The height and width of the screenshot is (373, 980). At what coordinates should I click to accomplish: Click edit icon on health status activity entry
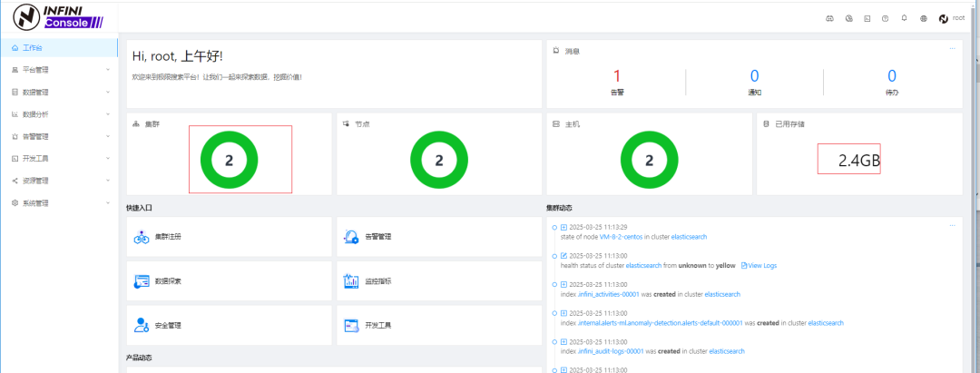pyautogui.click(x=563, y=256)
